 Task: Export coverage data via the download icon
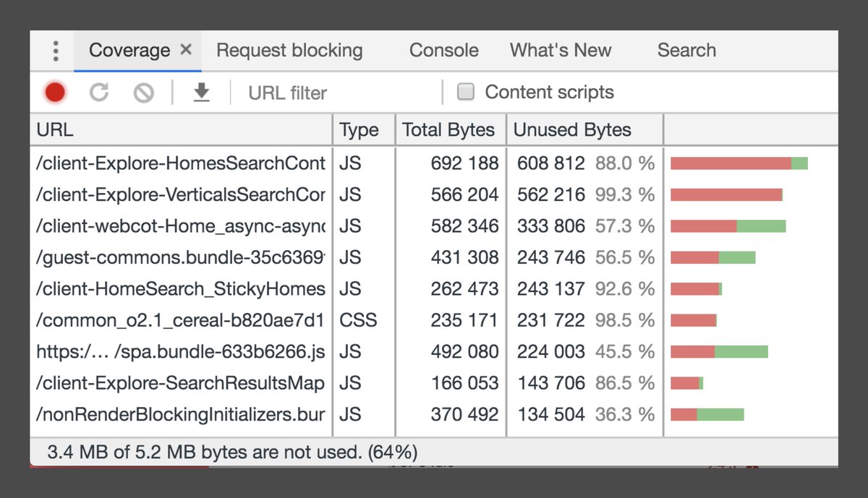pos(203,93)
